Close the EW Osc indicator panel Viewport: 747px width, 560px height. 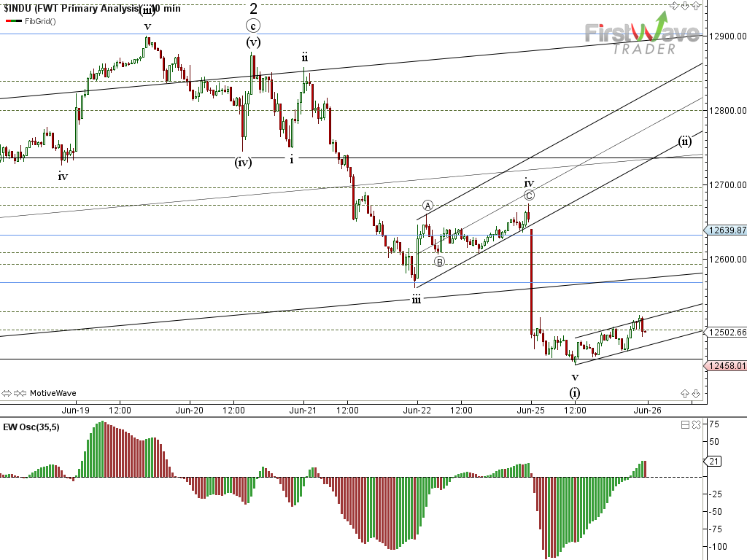coord(696,425)
